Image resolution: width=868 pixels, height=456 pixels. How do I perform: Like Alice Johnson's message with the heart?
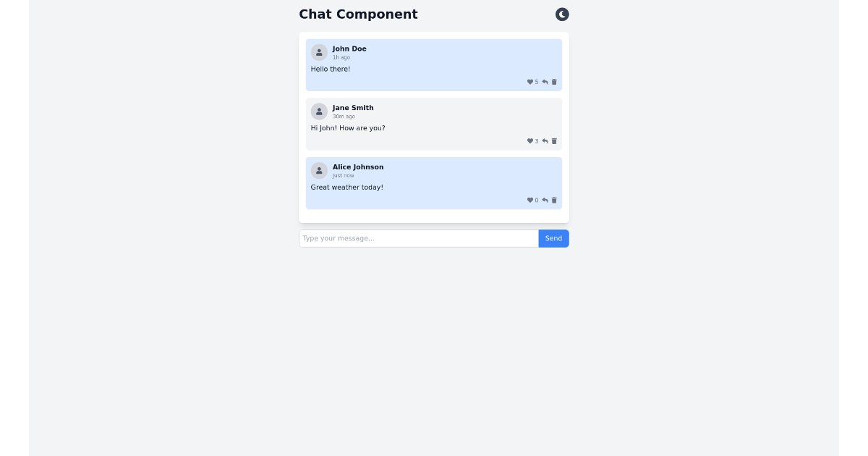530,200
